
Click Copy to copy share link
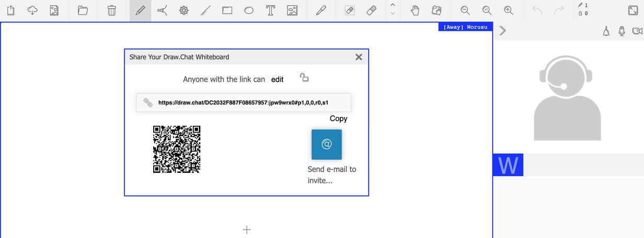click(338, 118)
